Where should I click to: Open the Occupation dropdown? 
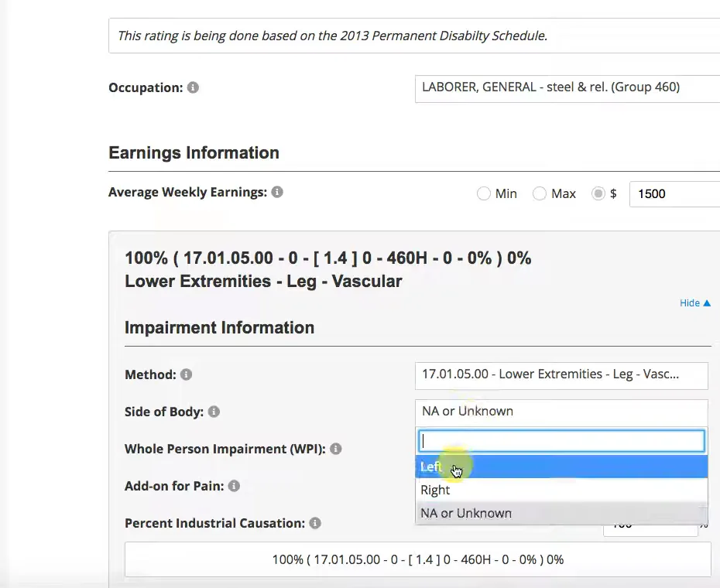pyautogui.click(x=567, y=89)
